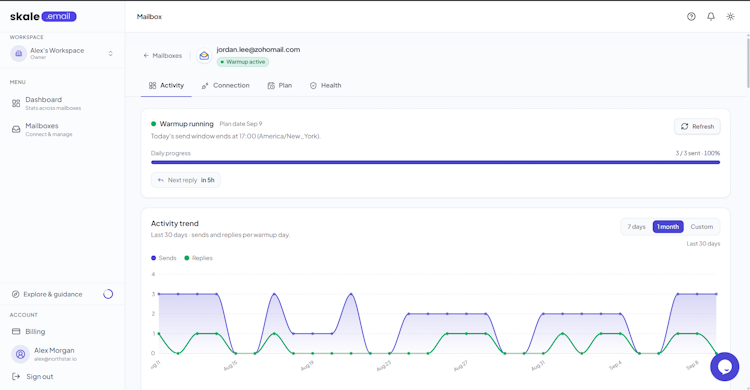Image resolution: width=750 pixels, height=390 pixels.
Task: Toggle the light/dark theme sun icon
Action: [730, 16]
